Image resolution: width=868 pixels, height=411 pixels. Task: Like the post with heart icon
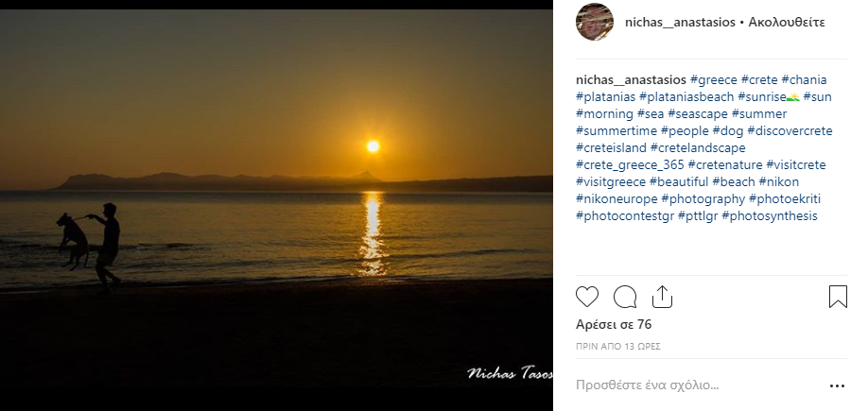tap(587, 297)
